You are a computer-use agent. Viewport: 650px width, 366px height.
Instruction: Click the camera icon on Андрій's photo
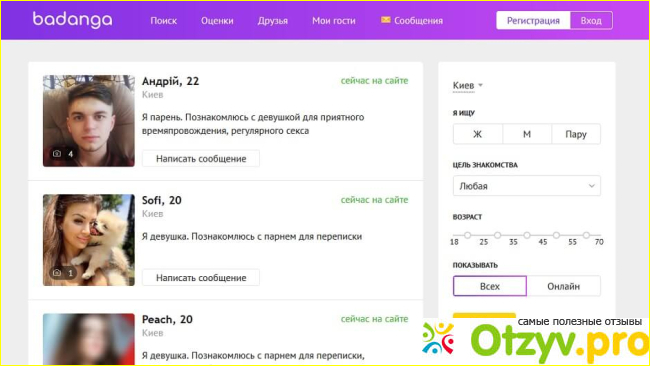click(57, 153)
